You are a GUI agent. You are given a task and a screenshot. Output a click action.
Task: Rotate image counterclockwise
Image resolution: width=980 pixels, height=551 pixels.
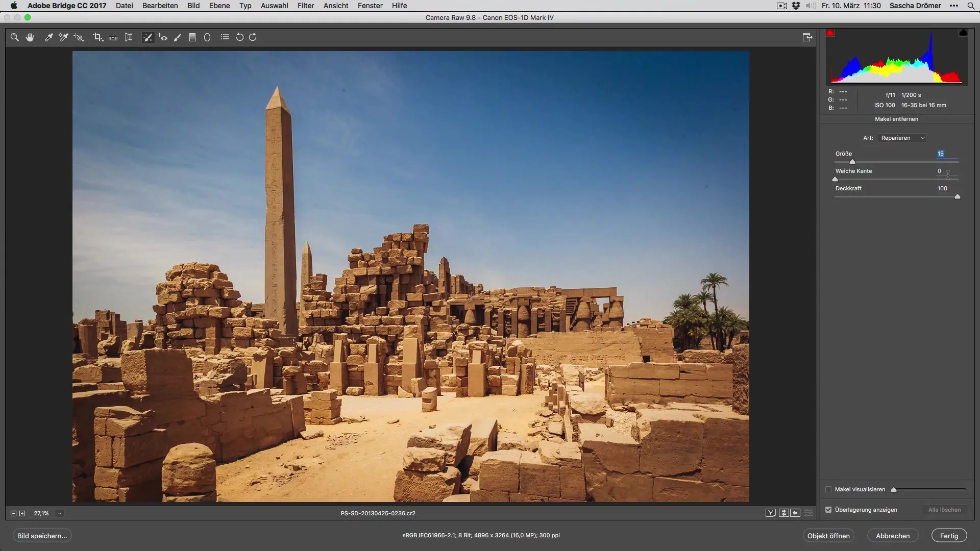pyautogui.click(x=239, y=37)
